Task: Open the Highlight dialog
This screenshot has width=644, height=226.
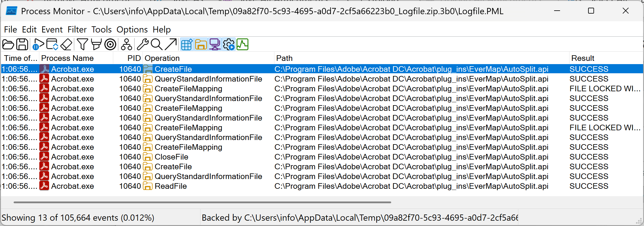Action: 96,44
